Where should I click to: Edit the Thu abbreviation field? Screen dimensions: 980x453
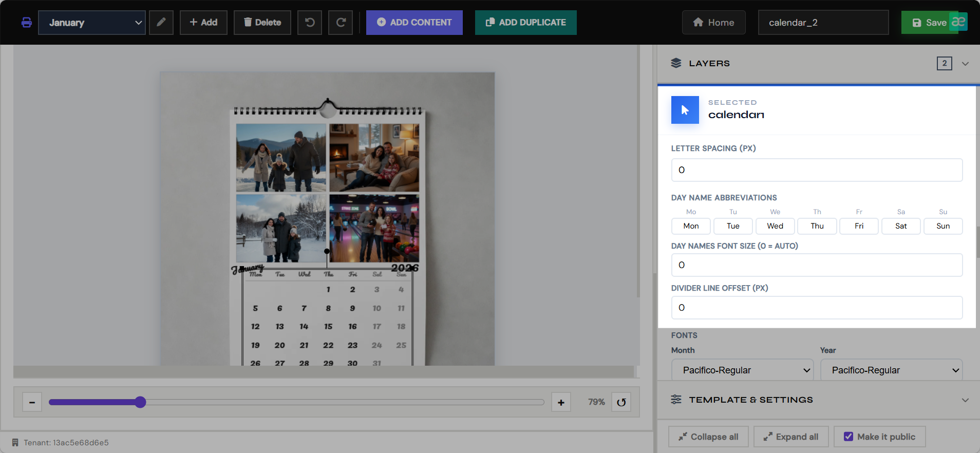(x=817, y=226)
